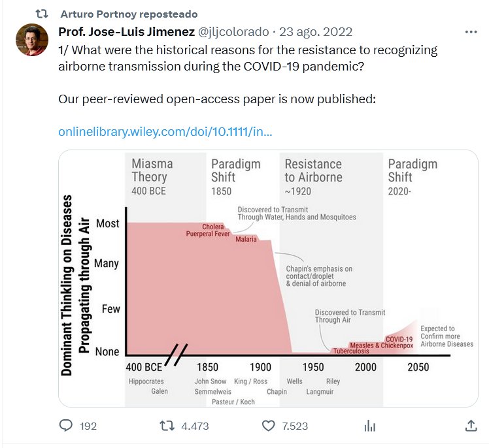The width and height of the screenshot is (489, 448).
Task: Click the name Prof. Jose-Luis Jimenez
Action: point(126,31)
